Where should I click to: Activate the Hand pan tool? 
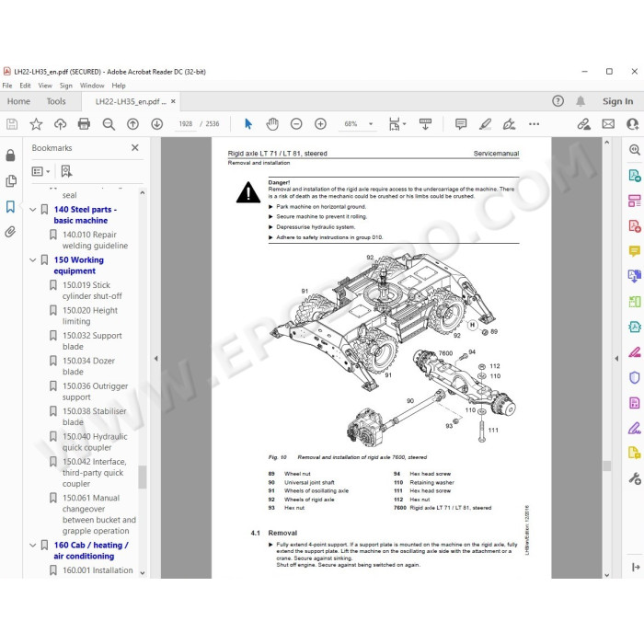(272, 124)
